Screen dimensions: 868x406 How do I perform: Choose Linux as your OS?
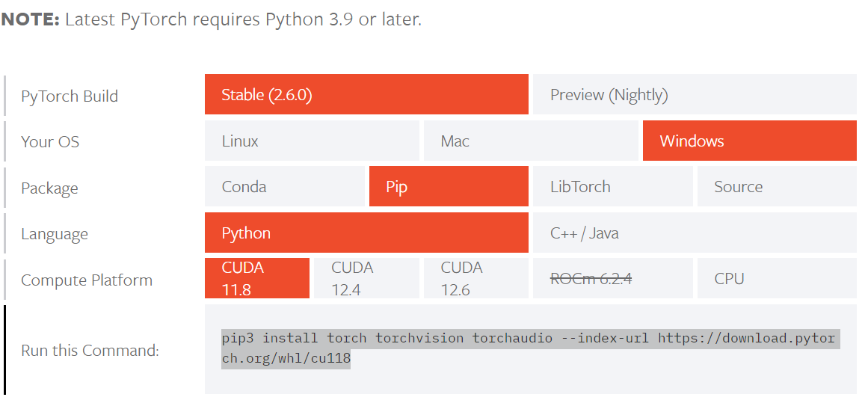point(312,141)
